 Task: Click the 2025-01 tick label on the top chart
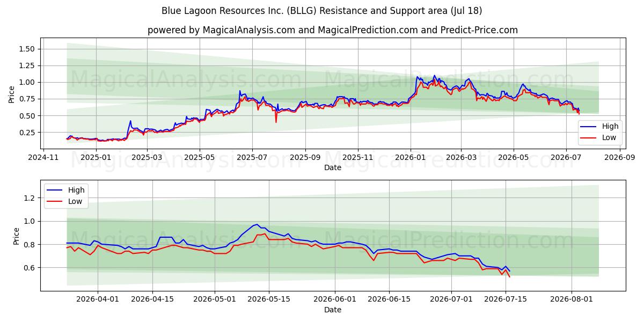(x=96, y=158)
